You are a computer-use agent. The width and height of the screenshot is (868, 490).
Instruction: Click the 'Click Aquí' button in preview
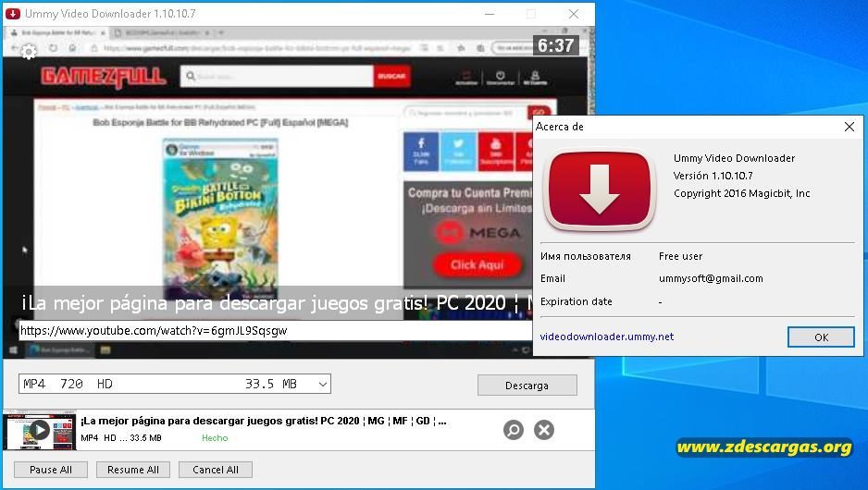pyautogui.click(x=477, y=265)
